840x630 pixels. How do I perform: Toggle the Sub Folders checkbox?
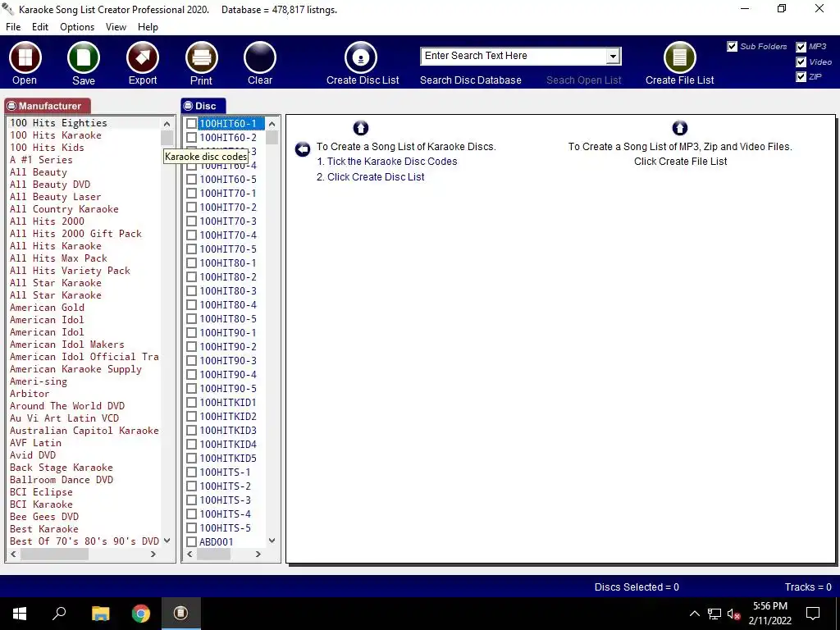pyautogui.click(x=733, y=47)
